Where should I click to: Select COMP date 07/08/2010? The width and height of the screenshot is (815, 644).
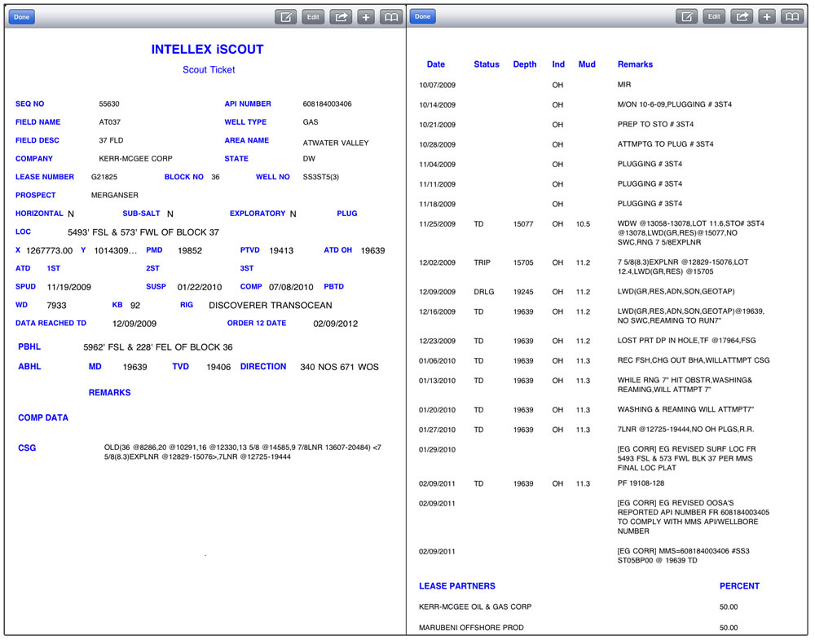point(291,287)
